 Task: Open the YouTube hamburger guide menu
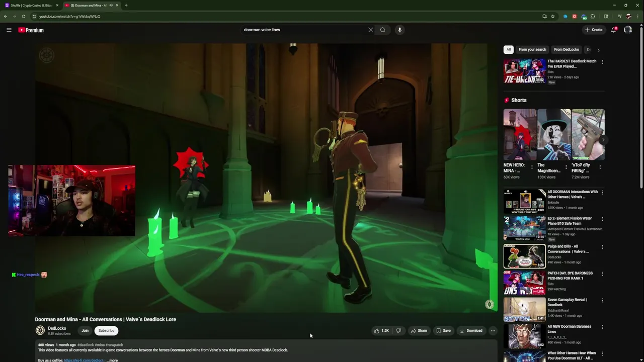9,30
